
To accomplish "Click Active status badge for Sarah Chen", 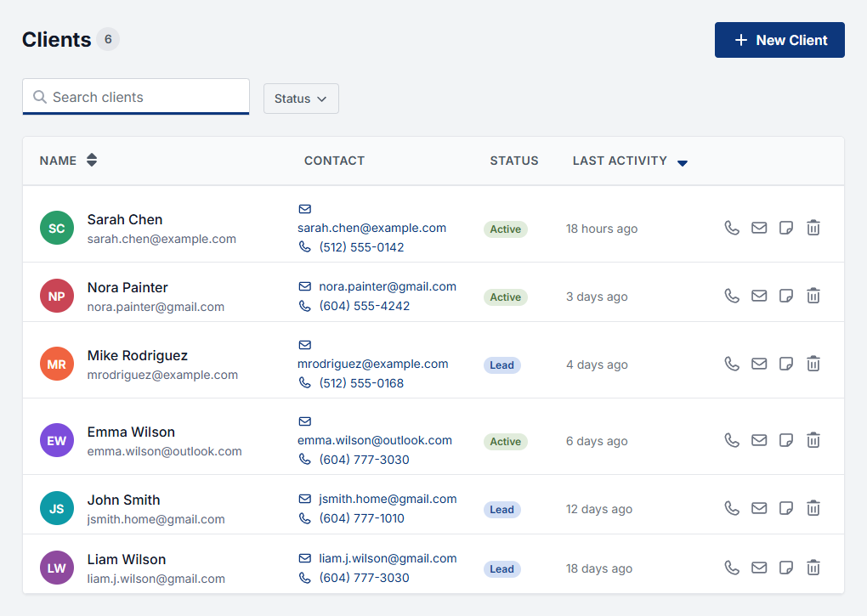I will coord(506,229).
